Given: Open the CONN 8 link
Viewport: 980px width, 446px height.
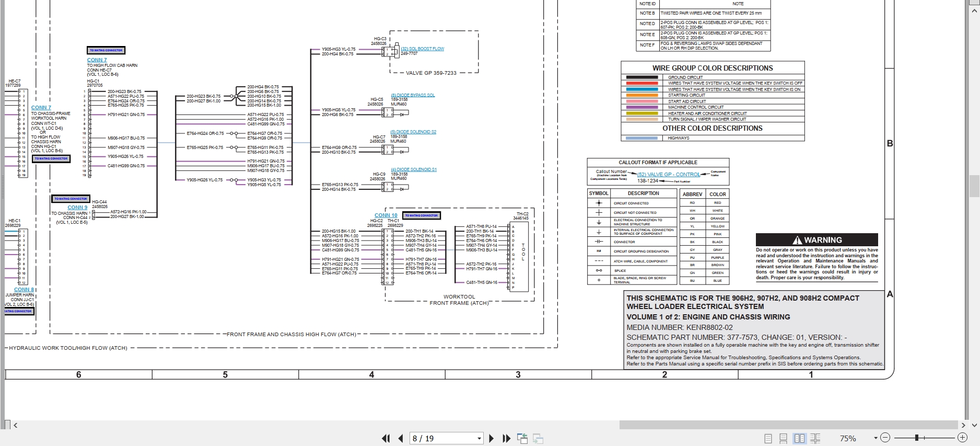Looking at the screenshot, I should (24, 290).
